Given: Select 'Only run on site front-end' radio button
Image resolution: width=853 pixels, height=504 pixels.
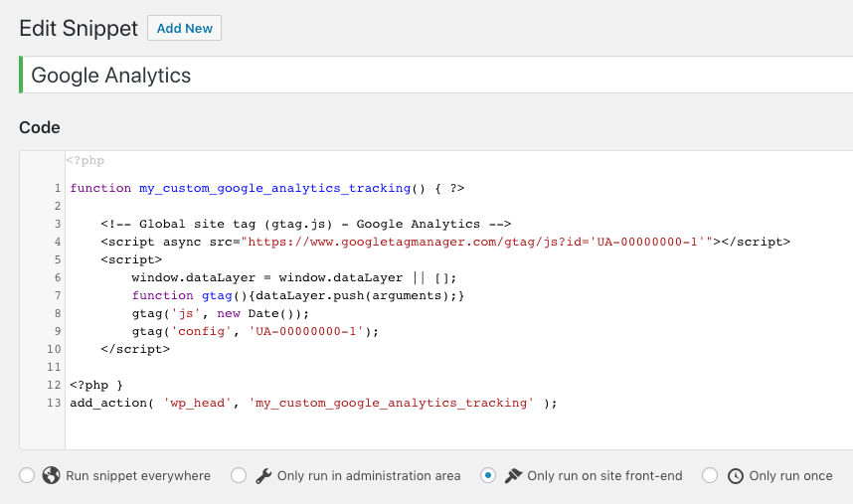Looking at the screenshot, I should click(x=488, y=475).
